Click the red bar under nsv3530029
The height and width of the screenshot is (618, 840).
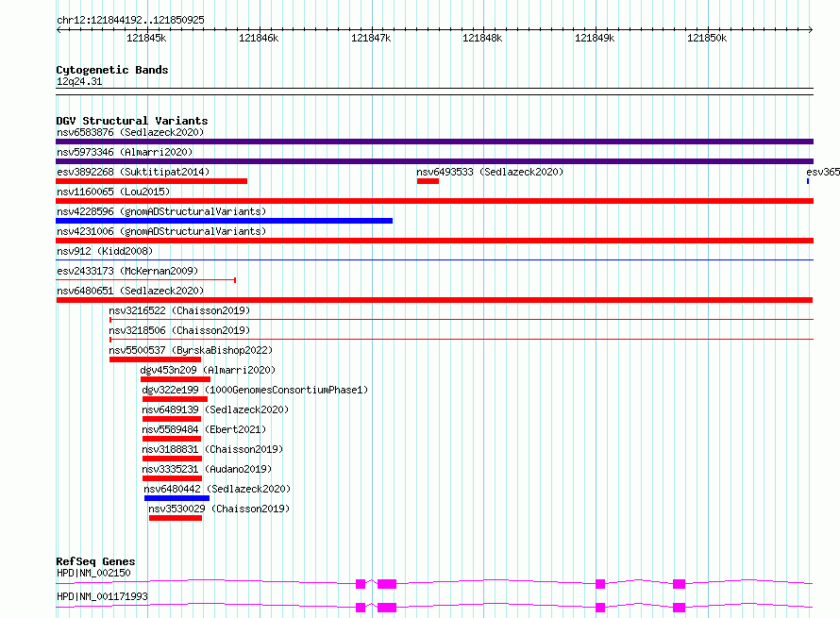[176, 518]
